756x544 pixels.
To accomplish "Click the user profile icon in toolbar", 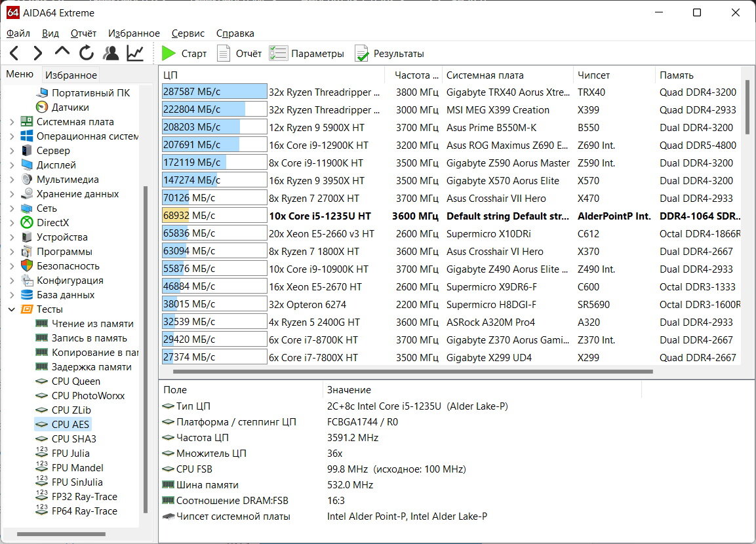I will point(111,53).
